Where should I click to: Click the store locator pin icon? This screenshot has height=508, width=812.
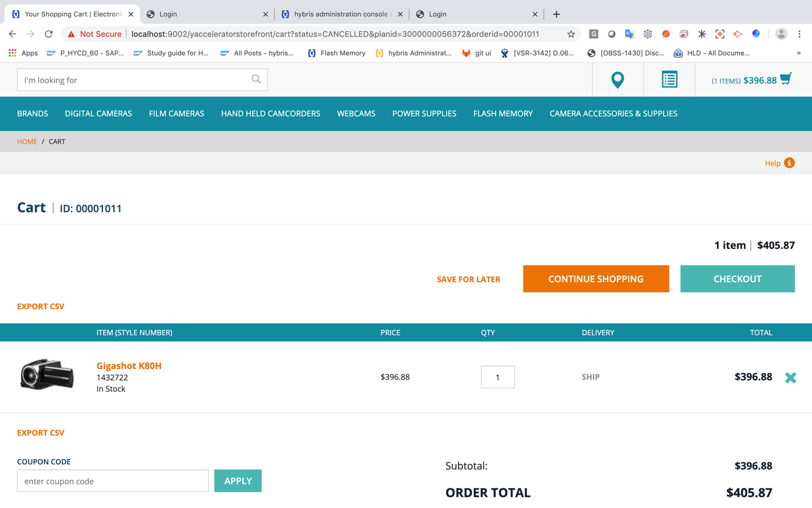(x=617, y=80)
